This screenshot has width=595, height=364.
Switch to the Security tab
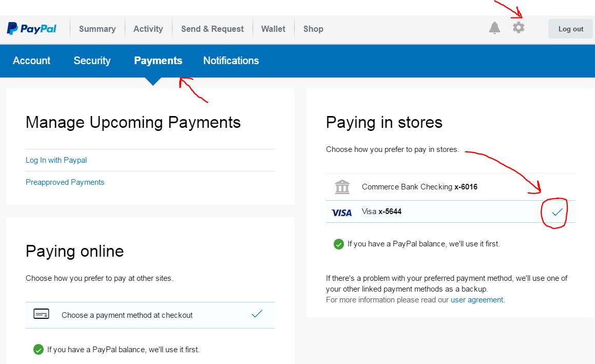click(x=92, y=61)
